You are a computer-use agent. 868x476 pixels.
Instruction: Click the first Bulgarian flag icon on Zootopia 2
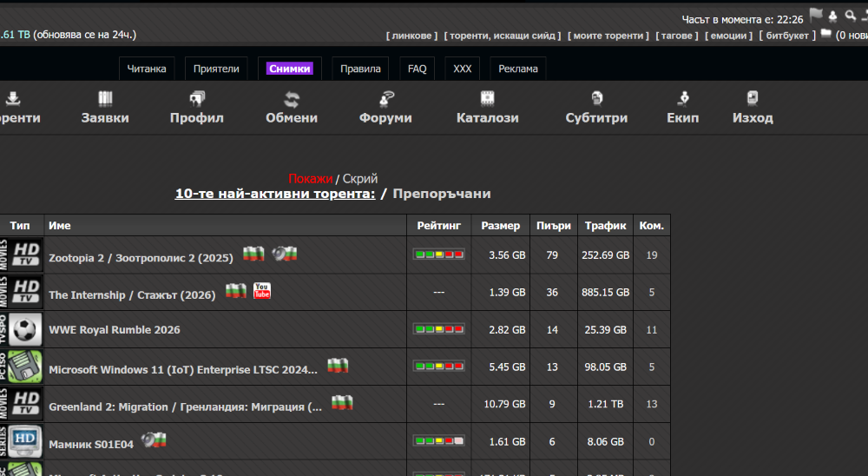click(x=253, y=254)
